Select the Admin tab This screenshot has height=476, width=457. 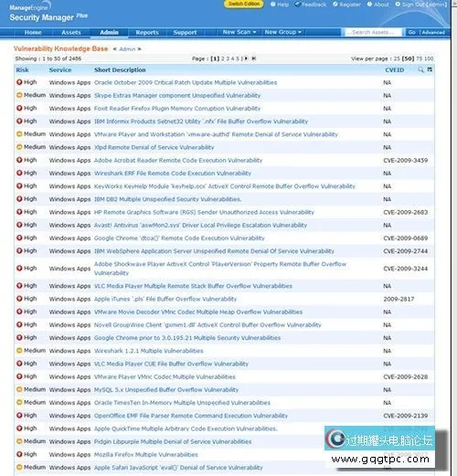coord(109,32)
